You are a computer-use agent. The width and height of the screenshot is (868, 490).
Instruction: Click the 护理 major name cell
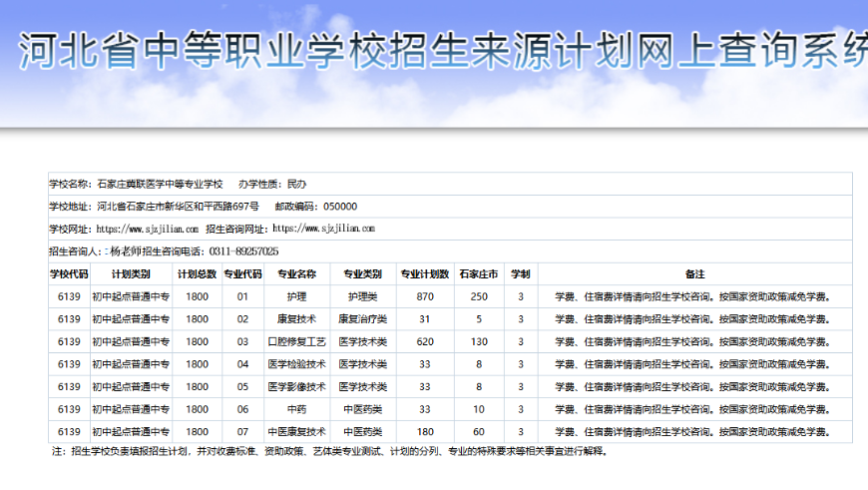[296, 296]
